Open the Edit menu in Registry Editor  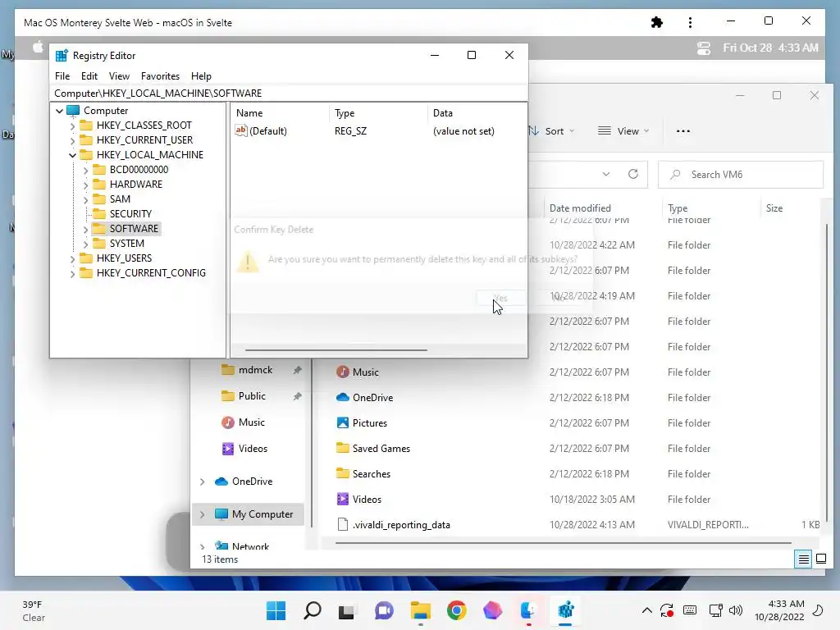(x=89, y=76)
